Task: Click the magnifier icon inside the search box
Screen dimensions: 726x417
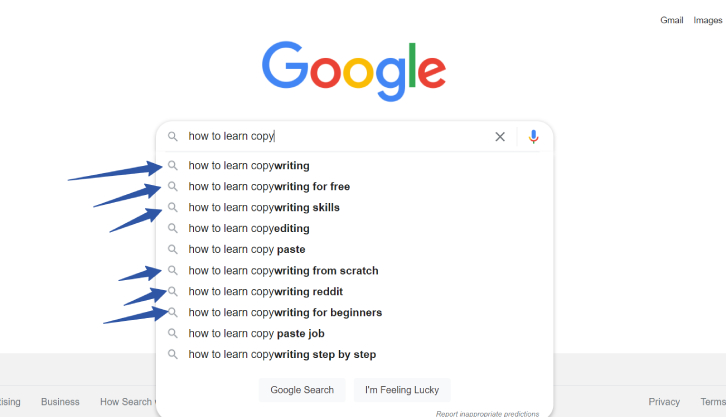Action: click(173, 137)
